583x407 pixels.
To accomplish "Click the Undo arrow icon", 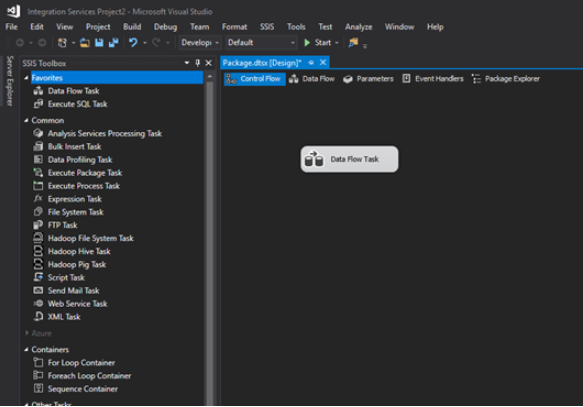I will (x=133, y=43).
